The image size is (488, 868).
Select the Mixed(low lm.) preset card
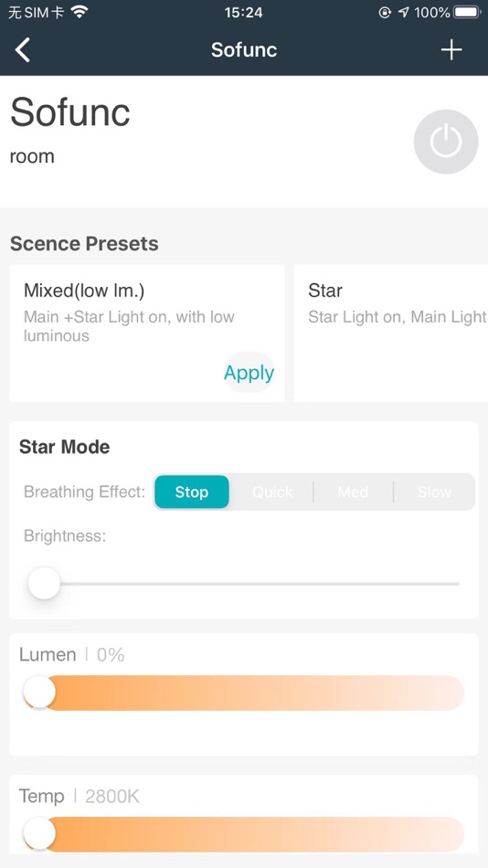click(x=147, y=333)
